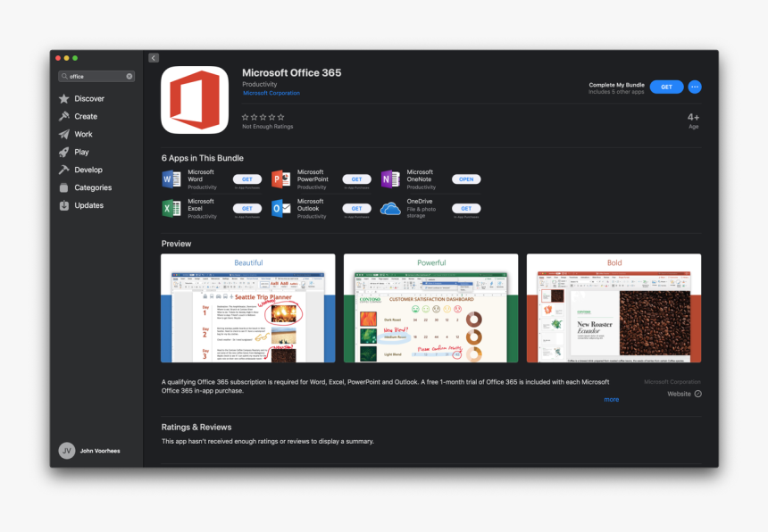Screen dimensions: 768x532
Task: Click the Microsoft Office 365 title
Action: 291,73
